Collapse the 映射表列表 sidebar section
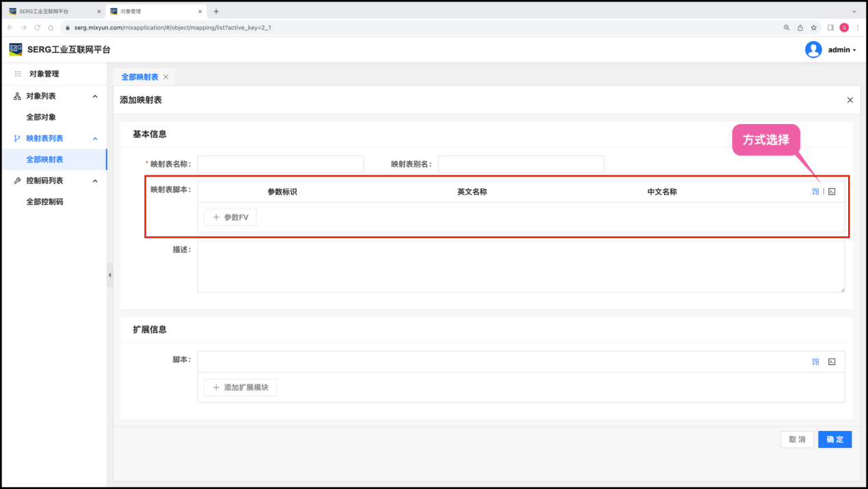This screenshot has width=868, height=489. pyautogui.click(x=95, y=138)
